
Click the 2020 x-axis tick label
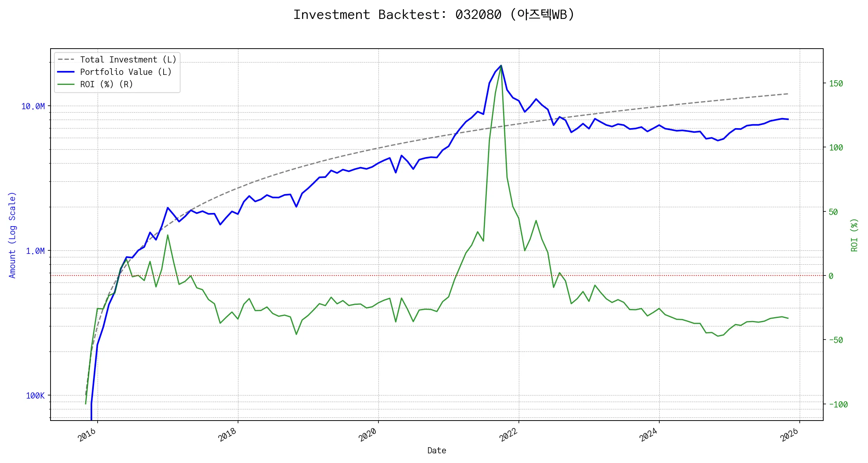pos(368,435)
